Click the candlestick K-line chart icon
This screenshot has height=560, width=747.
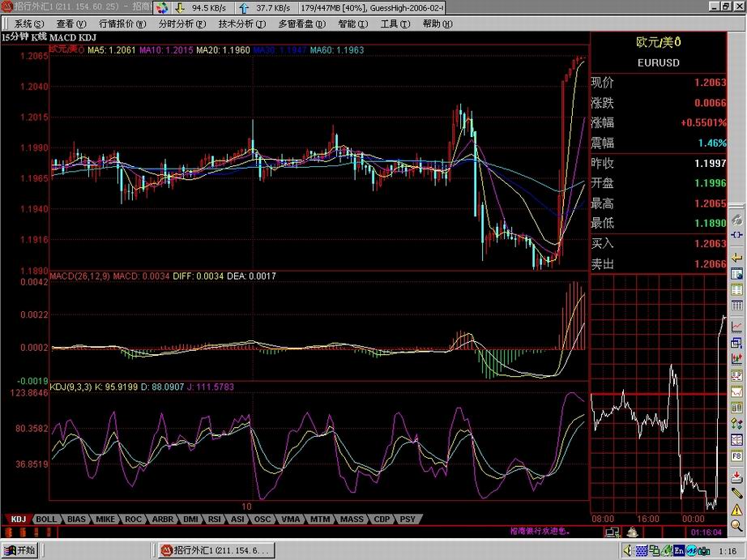click(x=737, y=358)
